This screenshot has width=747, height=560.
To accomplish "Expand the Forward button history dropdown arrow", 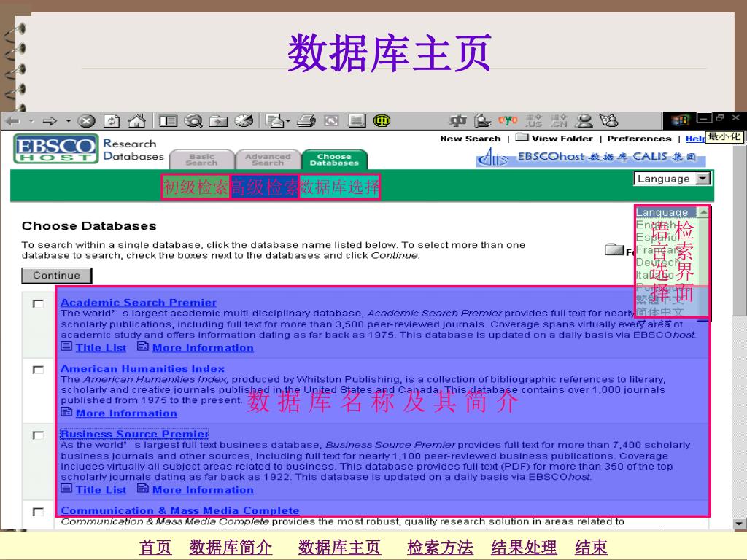I will coord(68,122).
